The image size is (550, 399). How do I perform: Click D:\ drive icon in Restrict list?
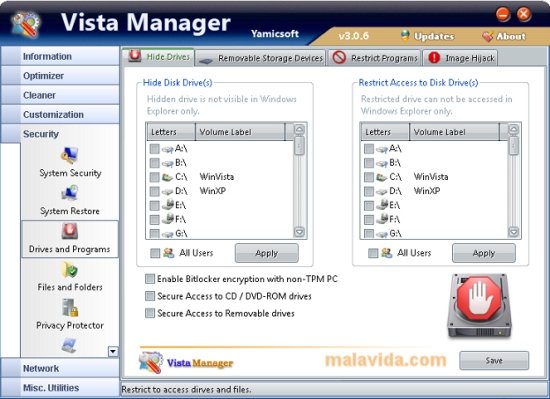[x=382, y=192]
